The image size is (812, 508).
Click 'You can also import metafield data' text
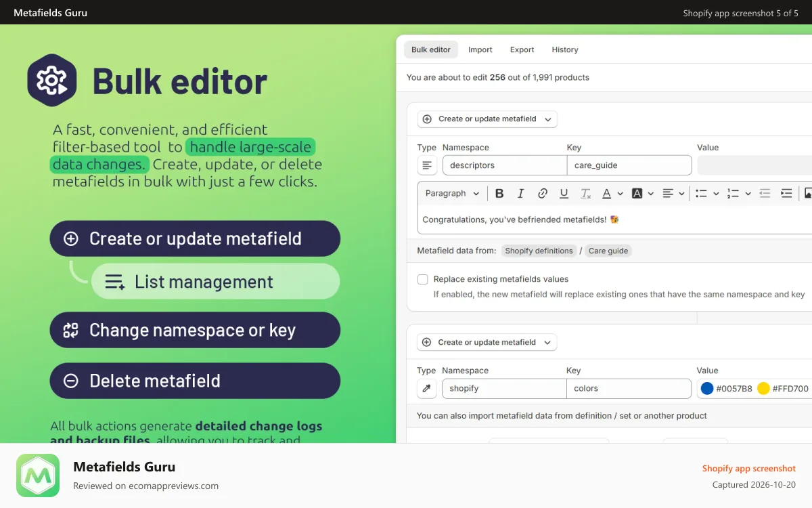(x=562, y=416)
